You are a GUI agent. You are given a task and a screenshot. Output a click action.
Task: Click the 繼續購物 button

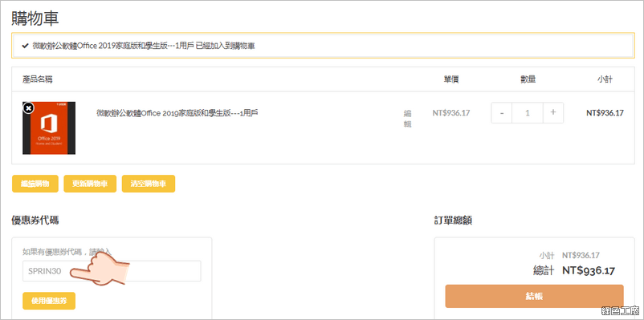[x=35, y=184]
